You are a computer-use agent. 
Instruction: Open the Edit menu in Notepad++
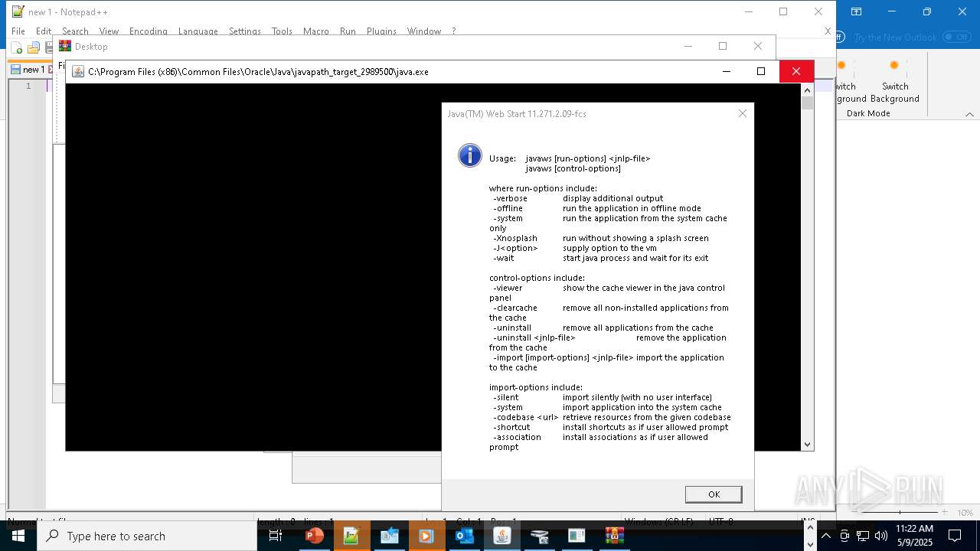(44, 31)
